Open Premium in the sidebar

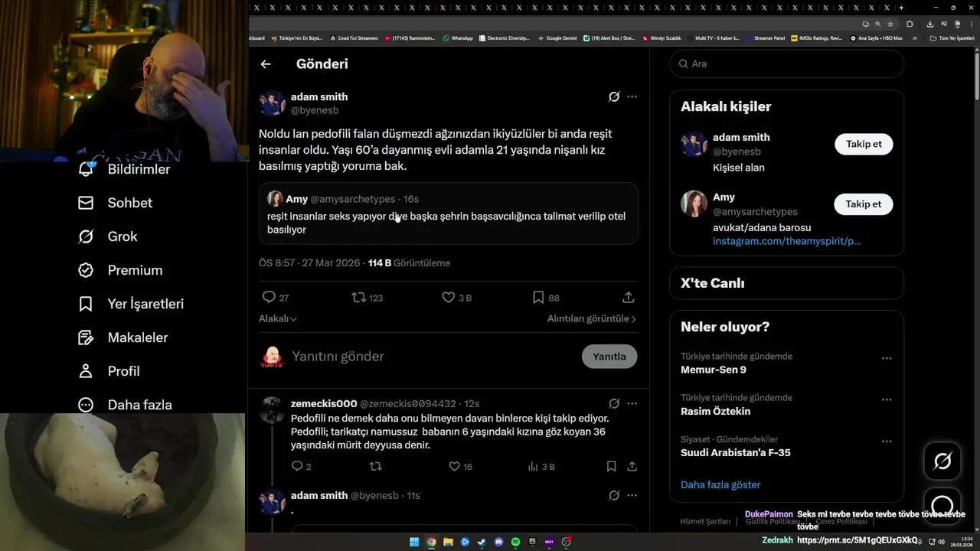point(120,270)
